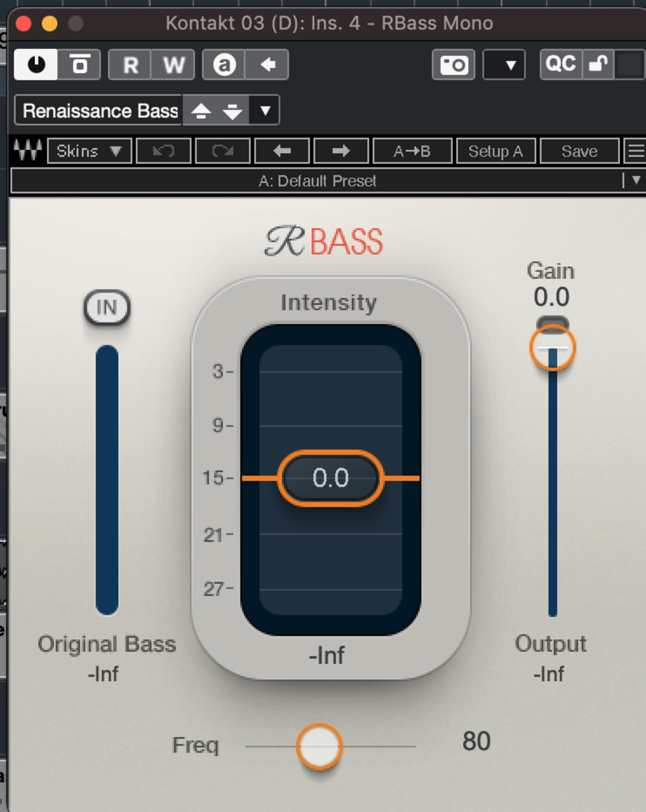This screenshot has width=646, height=812.
Task: Enable Read automation (R) button
Action: point(130,65)
